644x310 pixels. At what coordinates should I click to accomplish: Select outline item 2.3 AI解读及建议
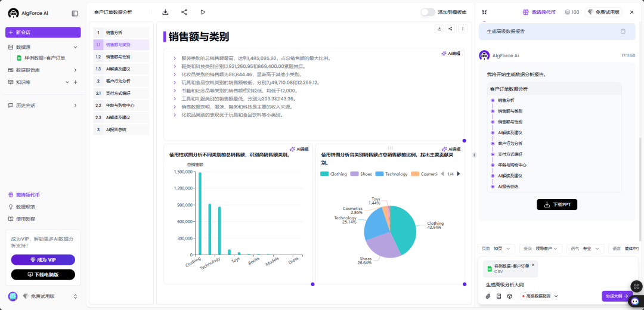121,117
